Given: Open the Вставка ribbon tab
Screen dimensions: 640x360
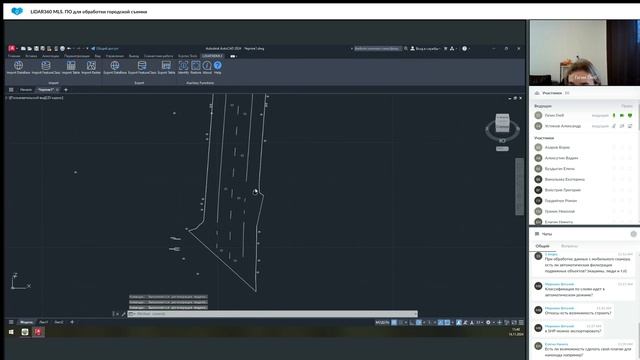Looking at the screenshot, I should point(31,56).
